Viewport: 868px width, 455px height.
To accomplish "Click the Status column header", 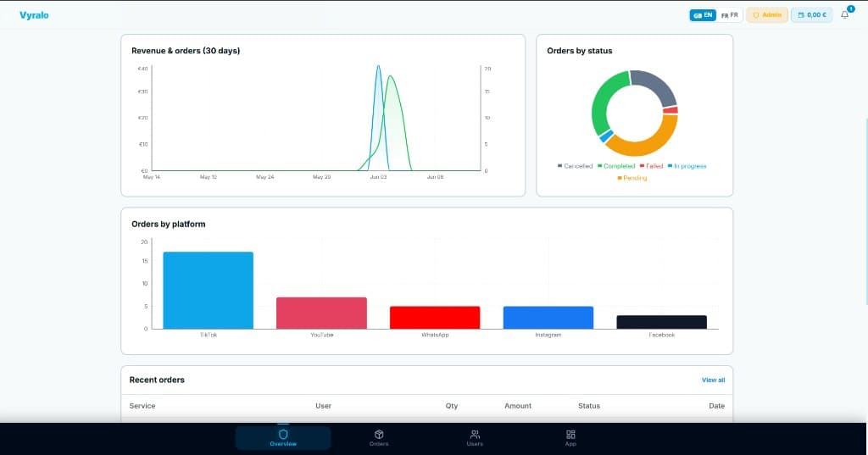I will point(589,406).
